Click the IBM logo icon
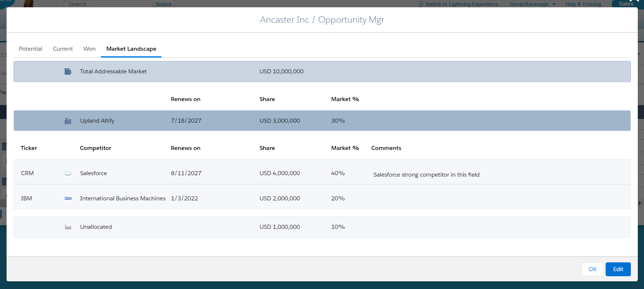The width and height of the screenshot is (644, 289). [68, 199]
